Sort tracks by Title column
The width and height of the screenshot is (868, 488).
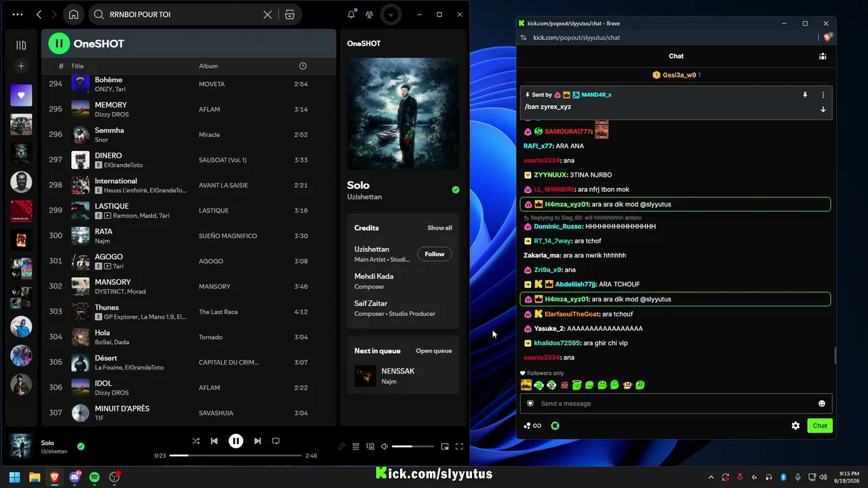(77, 66)
